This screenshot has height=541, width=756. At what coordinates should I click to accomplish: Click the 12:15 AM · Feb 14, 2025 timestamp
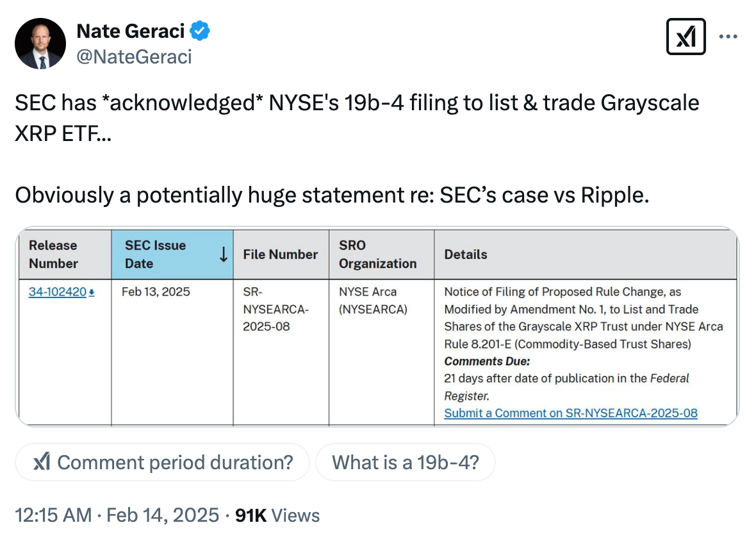[x=117, y=515]
